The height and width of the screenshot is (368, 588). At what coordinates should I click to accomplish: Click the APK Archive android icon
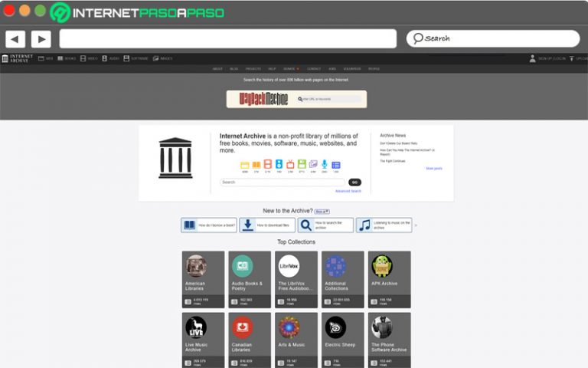[381, 266]
